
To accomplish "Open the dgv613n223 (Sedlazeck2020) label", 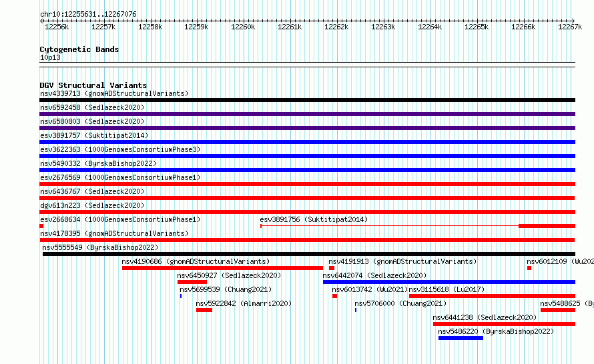I will pyautogui.click(x=92, y=205).
